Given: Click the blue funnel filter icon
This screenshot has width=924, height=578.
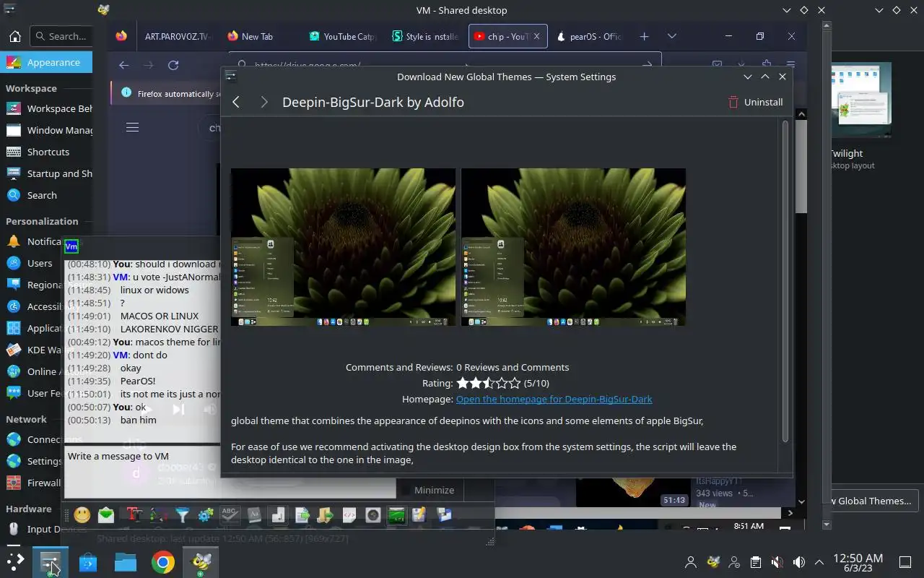Looking at the screenshot, I should tap(183, 515).
